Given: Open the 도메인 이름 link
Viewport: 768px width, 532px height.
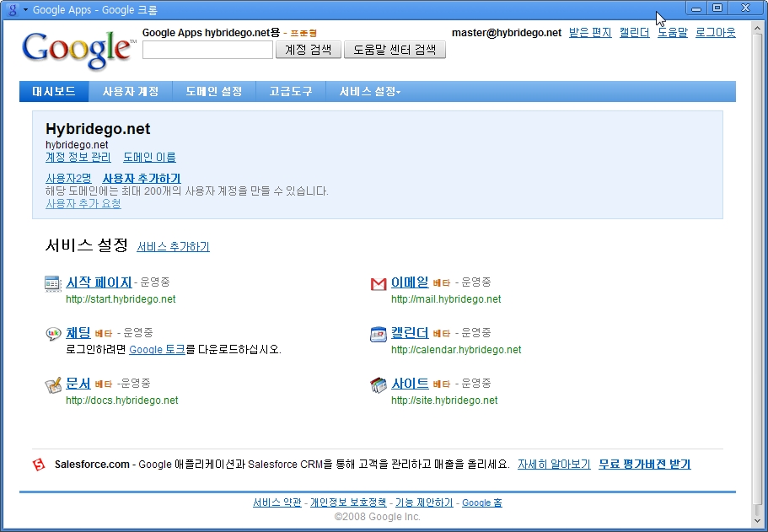Looking at the screenshot, I should (x=149, y=158).
